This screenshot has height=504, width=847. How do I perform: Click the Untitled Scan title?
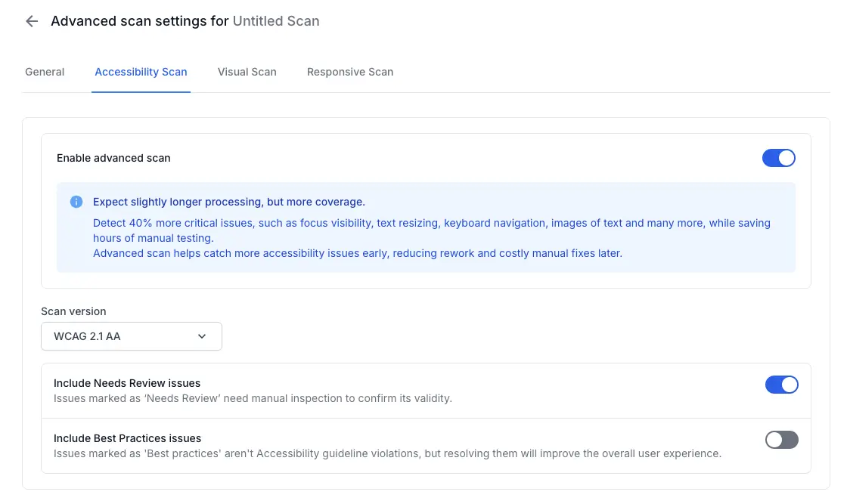click(276, 20)
